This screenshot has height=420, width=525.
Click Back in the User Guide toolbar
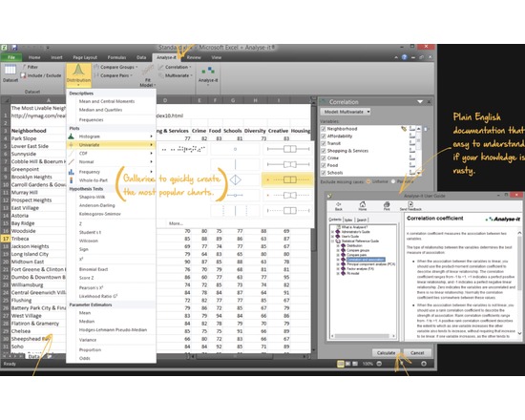(x=339, y=206)
